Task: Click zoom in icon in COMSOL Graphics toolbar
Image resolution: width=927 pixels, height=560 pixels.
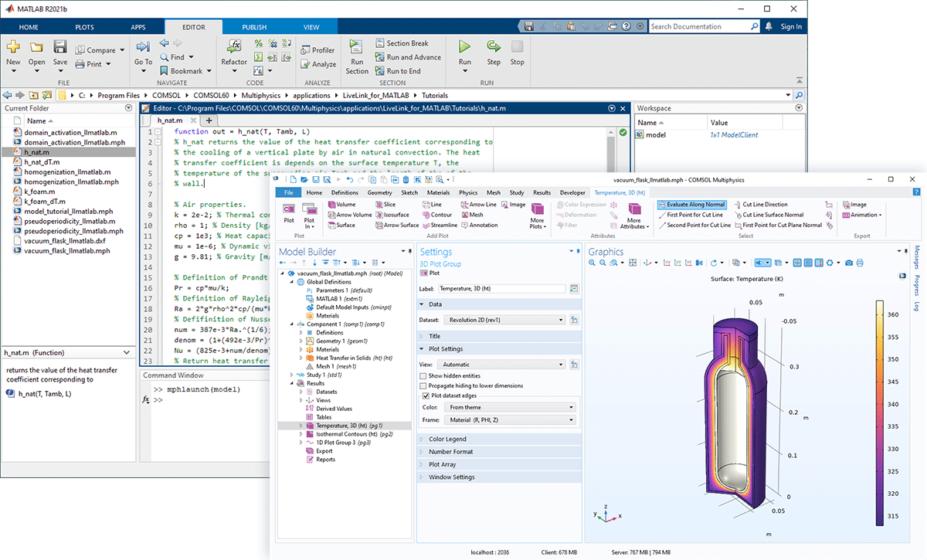Action: point(593,263)
